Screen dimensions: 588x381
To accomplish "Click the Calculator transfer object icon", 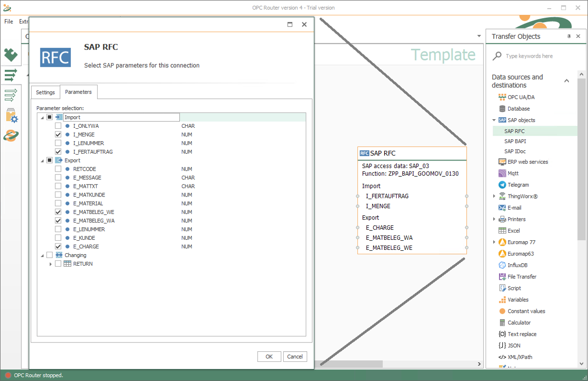I will [502, 323].
